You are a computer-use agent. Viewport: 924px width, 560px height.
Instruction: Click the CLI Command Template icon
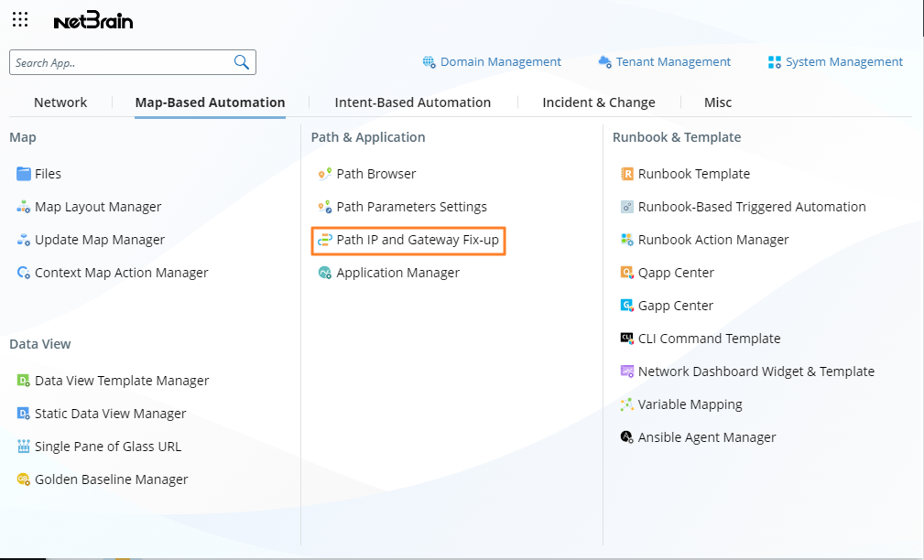(x=627, y=339)
